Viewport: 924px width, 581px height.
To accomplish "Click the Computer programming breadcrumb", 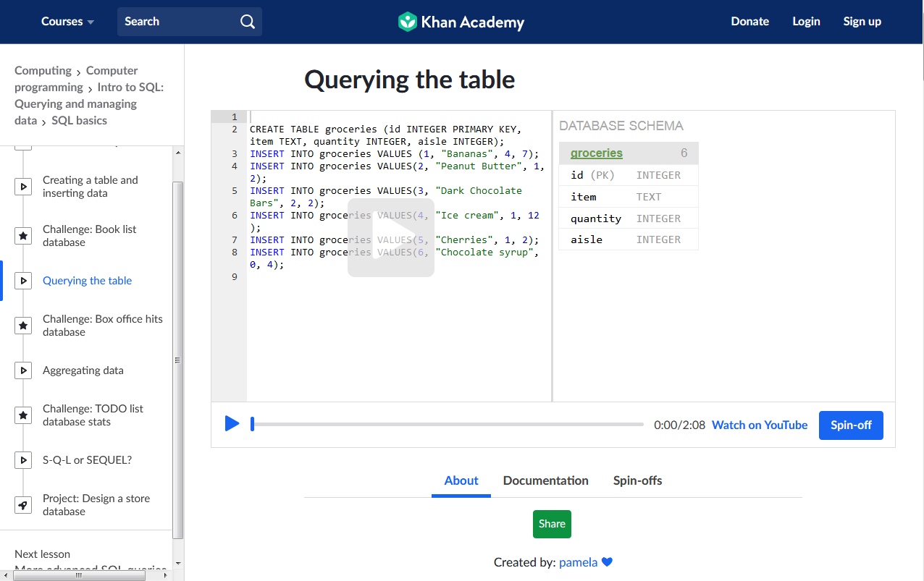I will pos(76,79).
